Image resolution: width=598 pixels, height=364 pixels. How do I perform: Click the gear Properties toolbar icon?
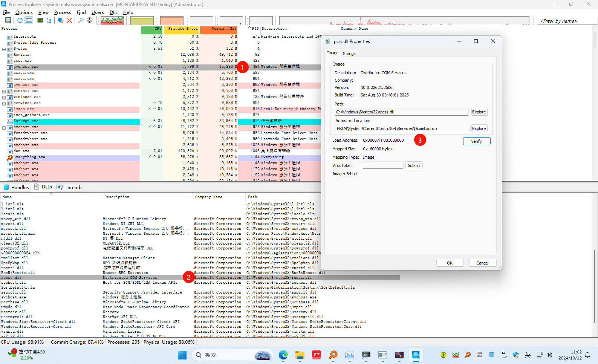tap(60, 20)
